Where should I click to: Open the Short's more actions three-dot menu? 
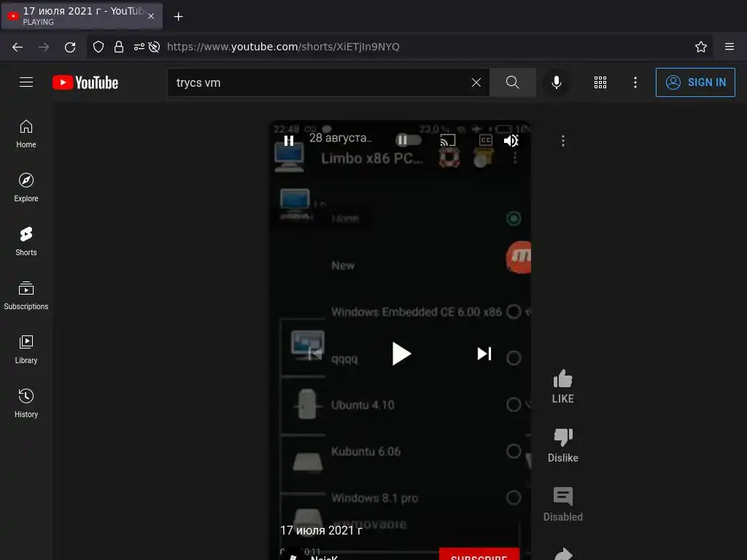(x=562, y=141)
